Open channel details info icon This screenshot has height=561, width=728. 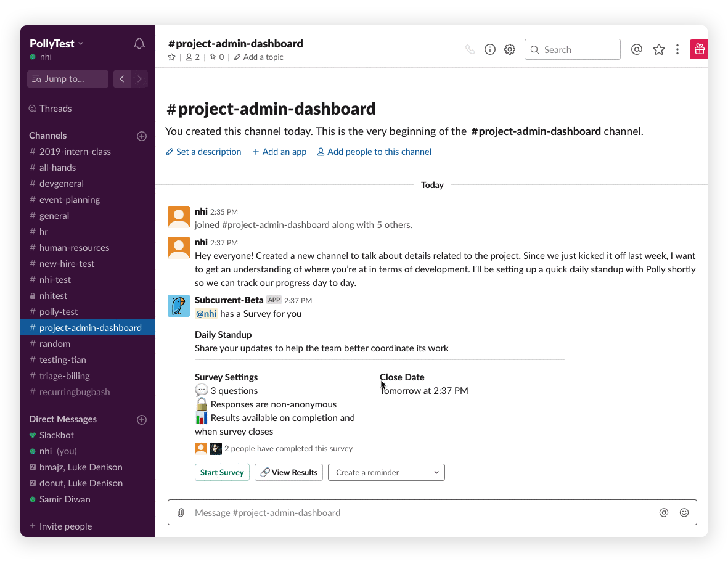pos(490,50)
